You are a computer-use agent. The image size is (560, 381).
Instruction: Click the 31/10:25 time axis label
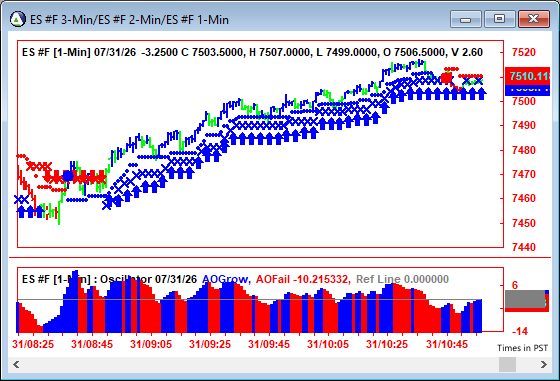click(x=387, y=344)
